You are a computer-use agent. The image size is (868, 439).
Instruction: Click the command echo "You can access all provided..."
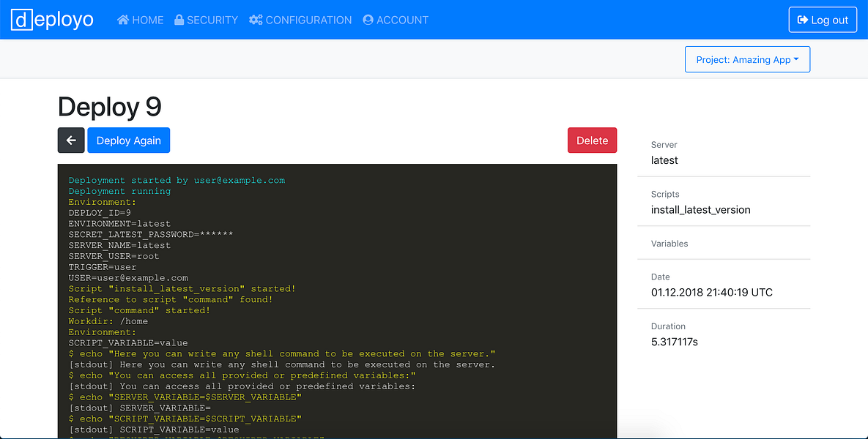click(242, 375)
